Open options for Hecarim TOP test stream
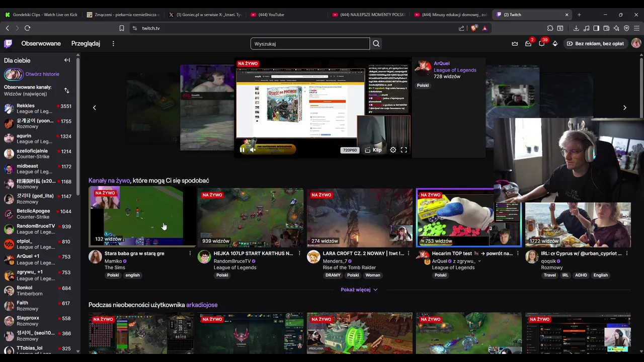Viewport: 644px width, 362px height. 518,253
